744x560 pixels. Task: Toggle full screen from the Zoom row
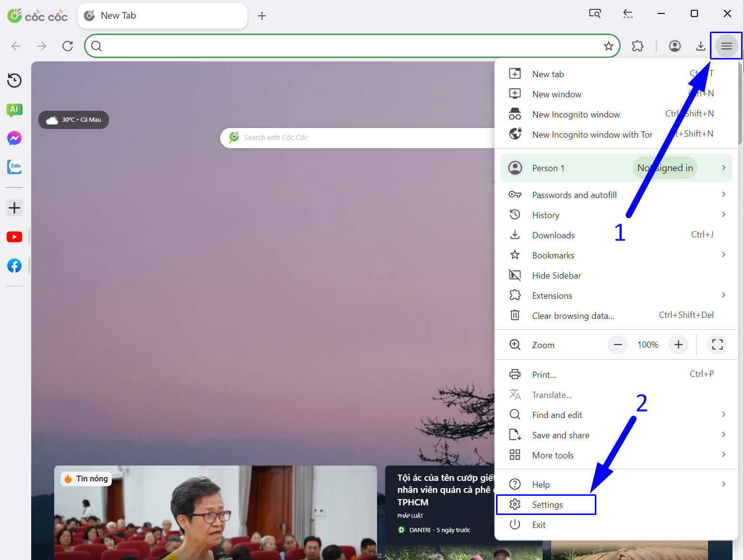pos(717,344)
